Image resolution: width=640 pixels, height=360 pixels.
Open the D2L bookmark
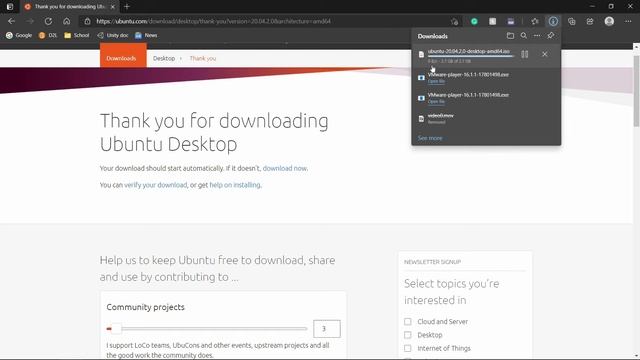click(48, 36)
